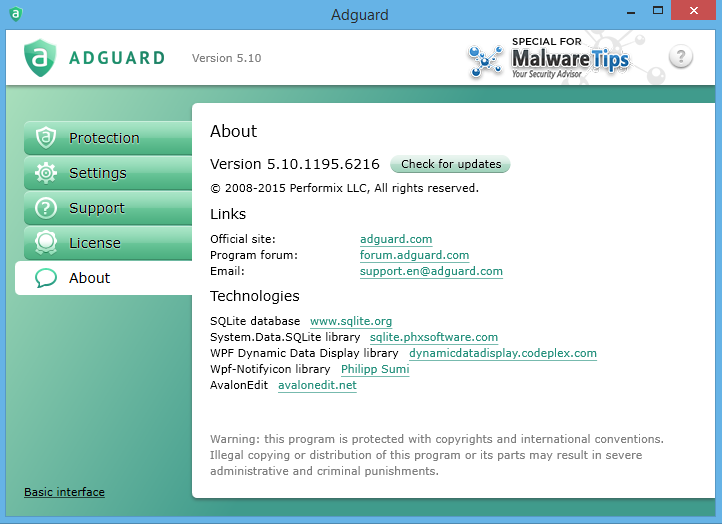Open the Protection tab
Viewport: 722px width, 524px height.
coord(108,138)
